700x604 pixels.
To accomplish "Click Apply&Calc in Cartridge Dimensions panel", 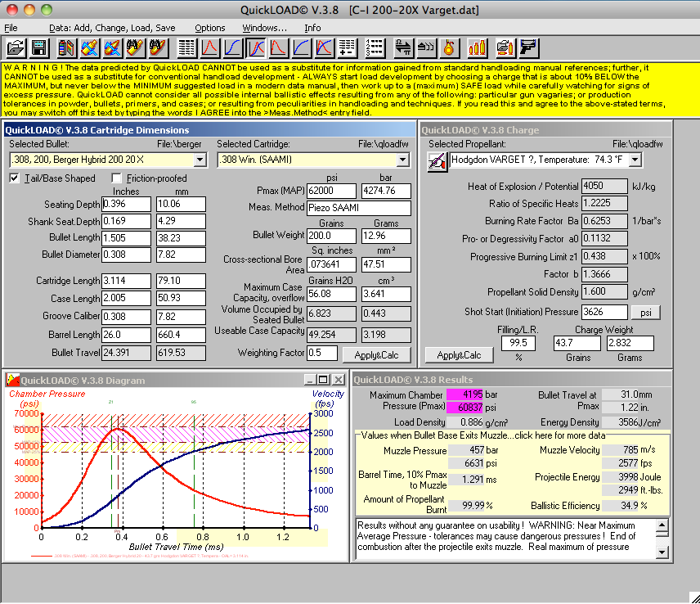I will tap(376, 355).
